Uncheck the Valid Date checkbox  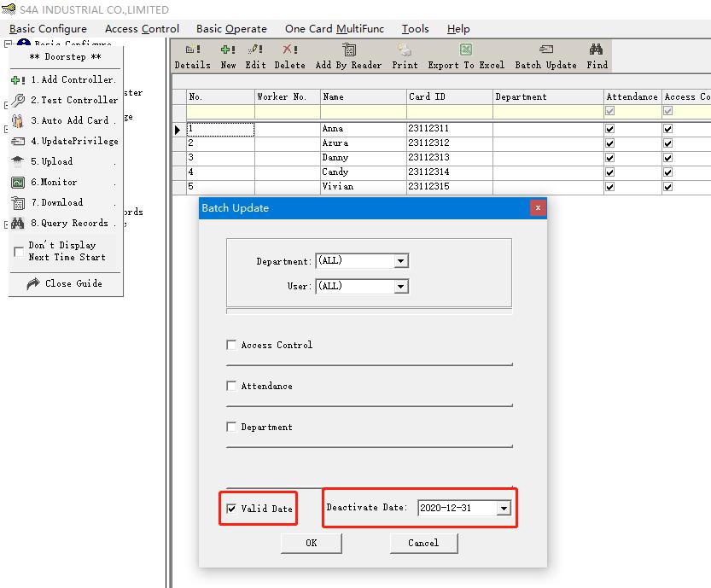pyautogui.click(x=231, y=509)
